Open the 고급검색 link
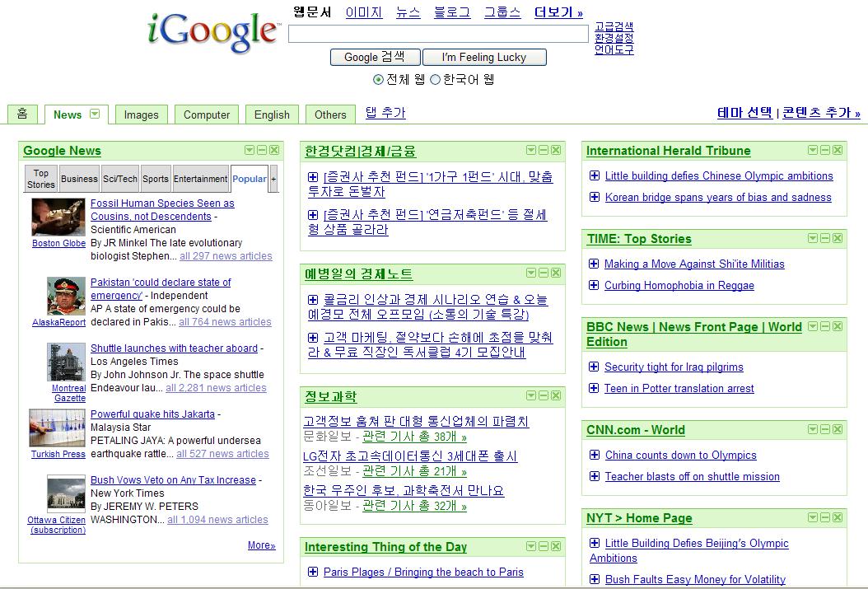 [614, 26]
